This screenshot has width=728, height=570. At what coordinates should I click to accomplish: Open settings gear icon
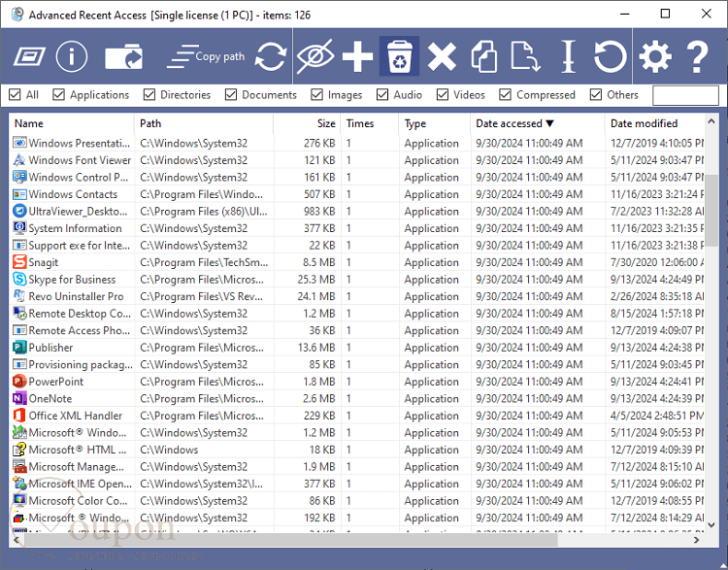pyautogui.click(x=655, y=56)
